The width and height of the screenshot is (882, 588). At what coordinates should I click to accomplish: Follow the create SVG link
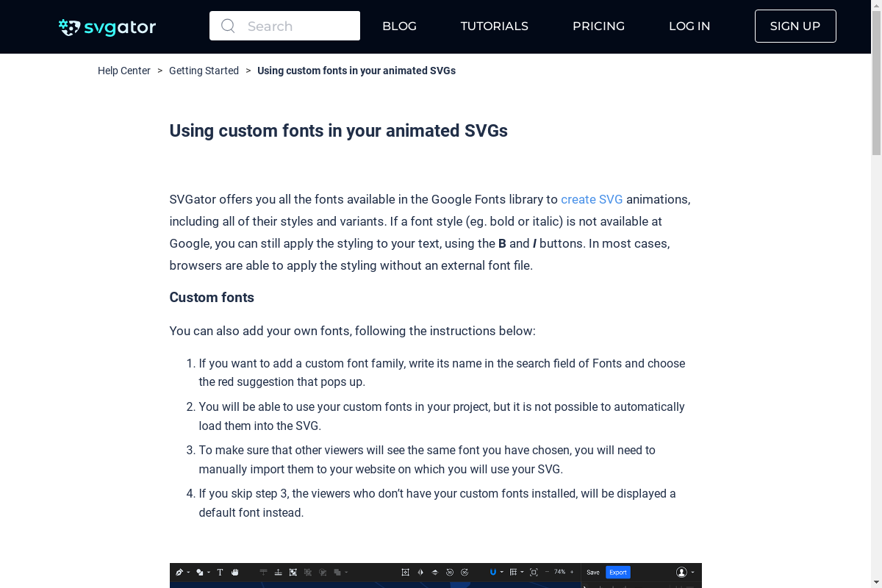[592, 199]
